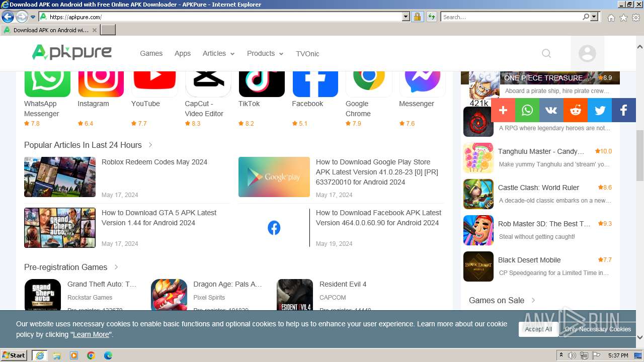The image size is (644, 362).
Task: Click the APKPure logo
Action: pyautogui.click(x=72, y=52)
